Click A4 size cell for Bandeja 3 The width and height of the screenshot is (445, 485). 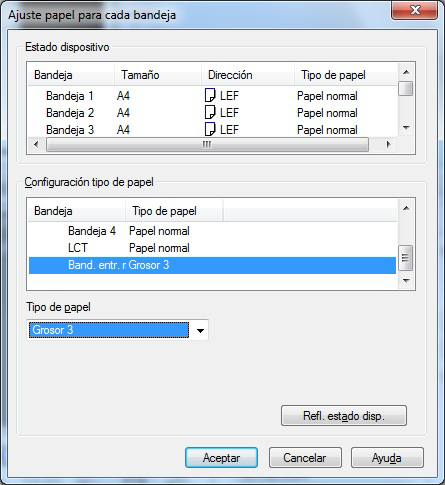(x=123, y=129)
